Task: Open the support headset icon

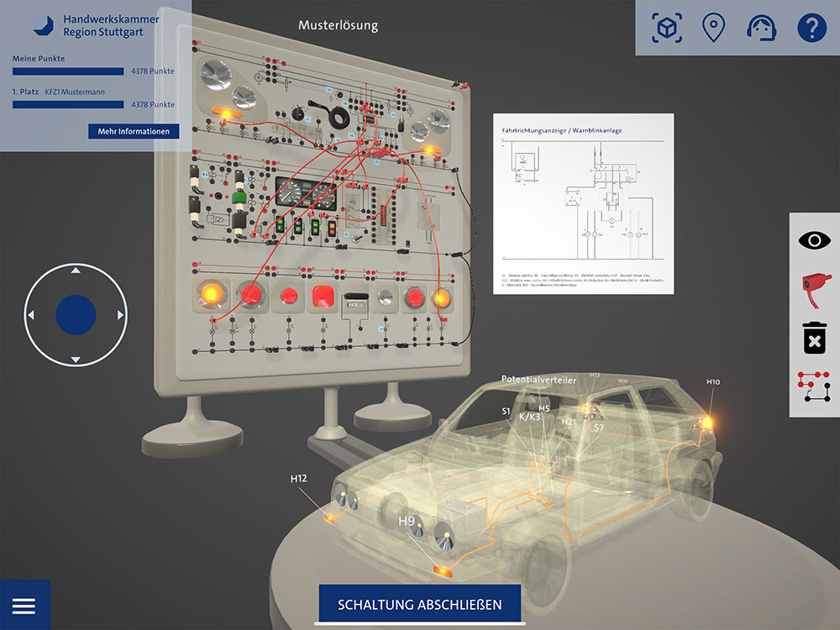Action: [x=761, y=29]
